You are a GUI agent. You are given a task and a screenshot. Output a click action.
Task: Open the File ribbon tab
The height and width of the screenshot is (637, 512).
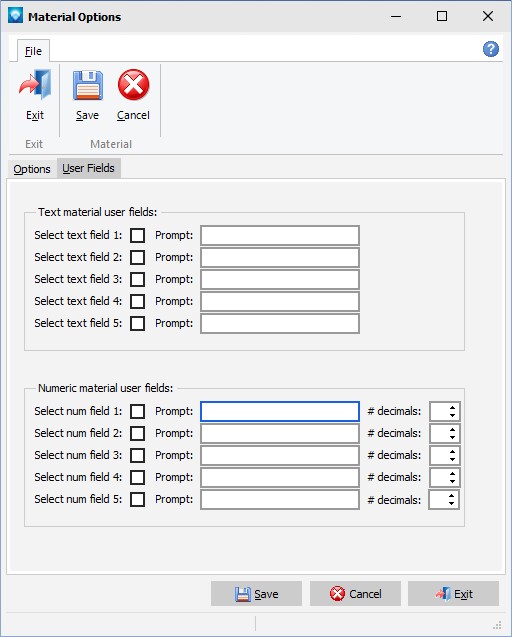(x=33, y=51)
